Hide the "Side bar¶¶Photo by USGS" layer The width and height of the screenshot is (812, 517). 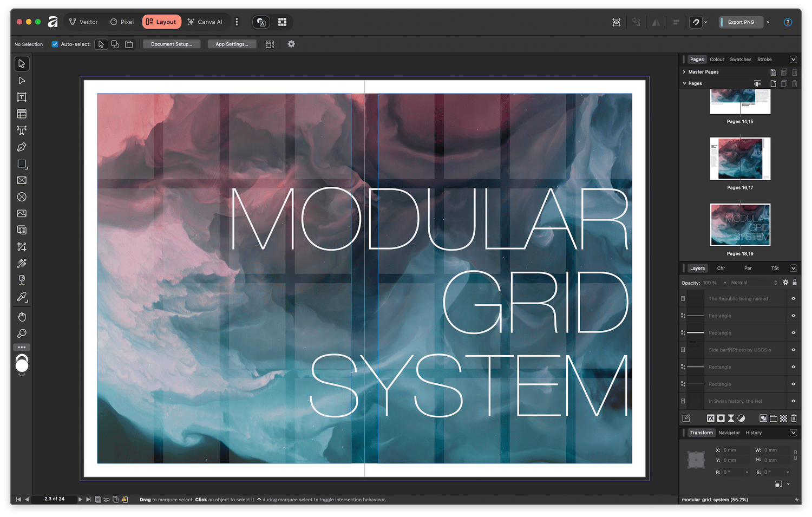click(x=794, y=350)
